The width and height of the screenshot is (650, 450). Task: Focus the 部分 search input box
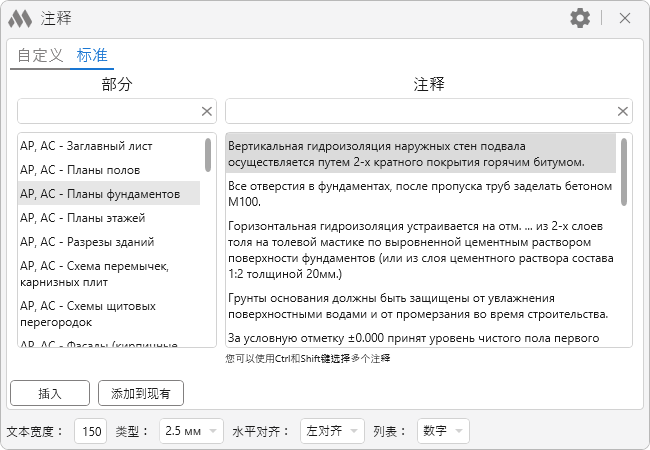[106, 111]
